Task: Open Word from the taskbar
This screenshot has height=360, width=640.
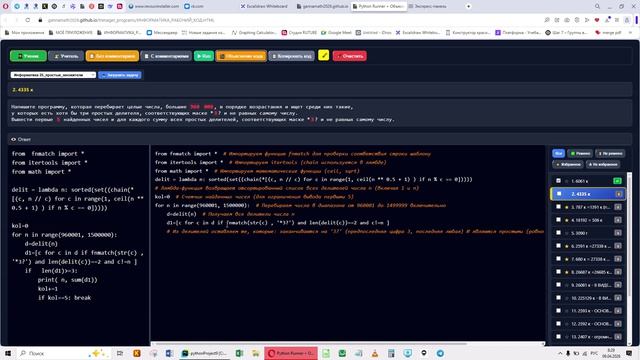Action: pos(169,353)
